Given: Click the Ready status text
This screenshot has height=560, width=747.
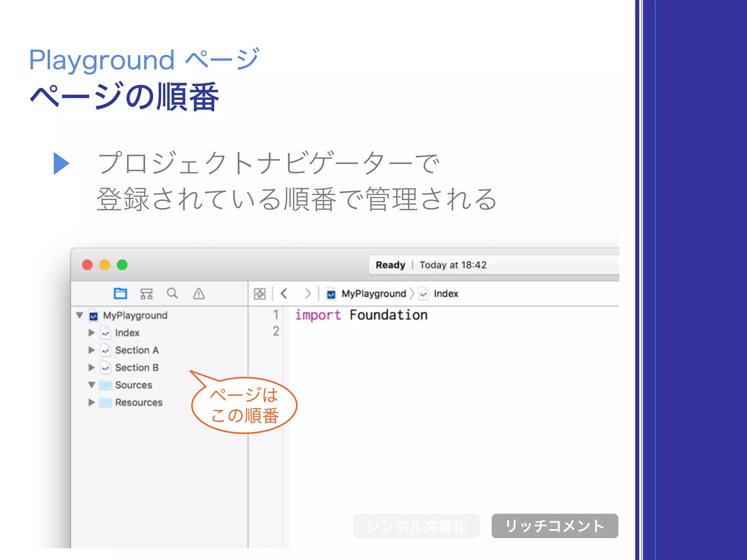Looking at the screenshot, I should pyautogui.click(x=391, y=265).
